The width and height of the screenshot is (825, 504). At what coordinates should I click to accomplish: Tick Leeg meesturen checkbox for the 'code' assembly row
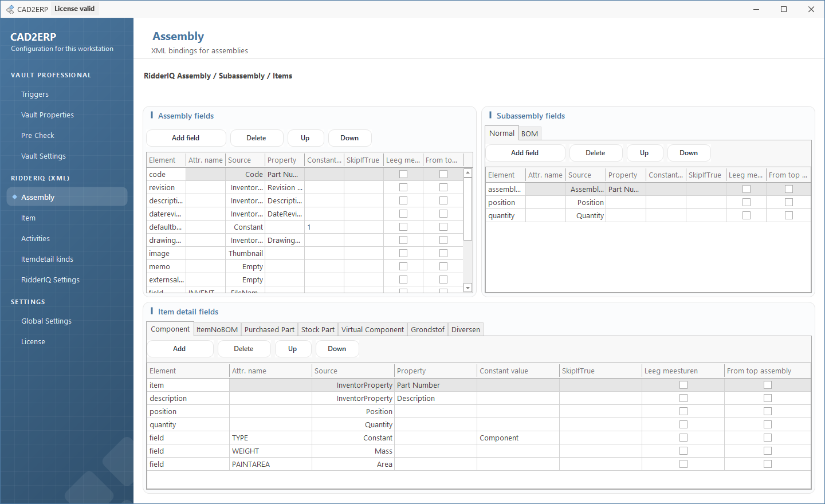coord(403,174)
